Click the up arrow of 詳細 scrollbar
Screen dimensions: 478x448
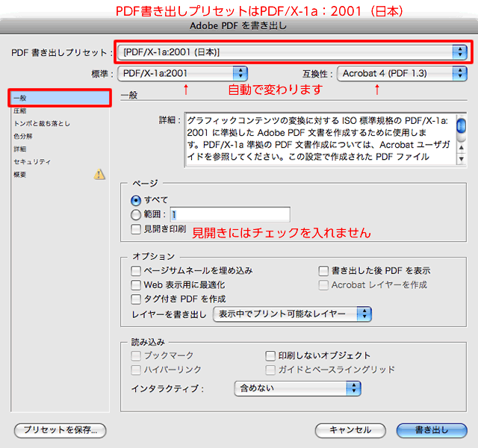coord(462,148)
